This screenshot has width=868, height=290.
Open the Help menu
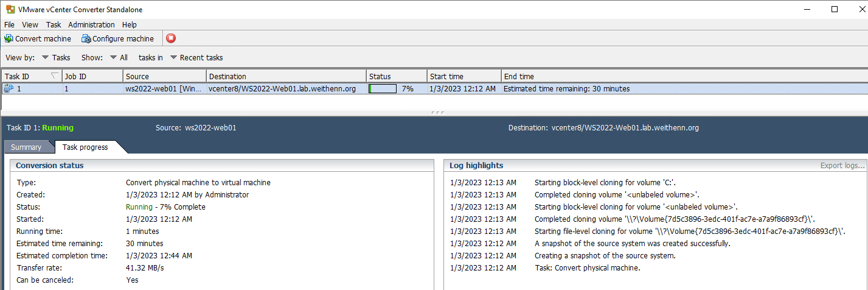point(129,24)
